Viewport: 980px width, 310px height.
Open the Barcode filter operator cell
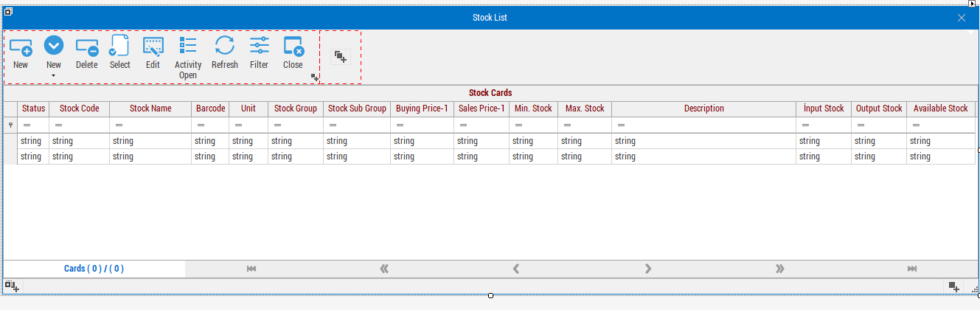pos(210,125)
